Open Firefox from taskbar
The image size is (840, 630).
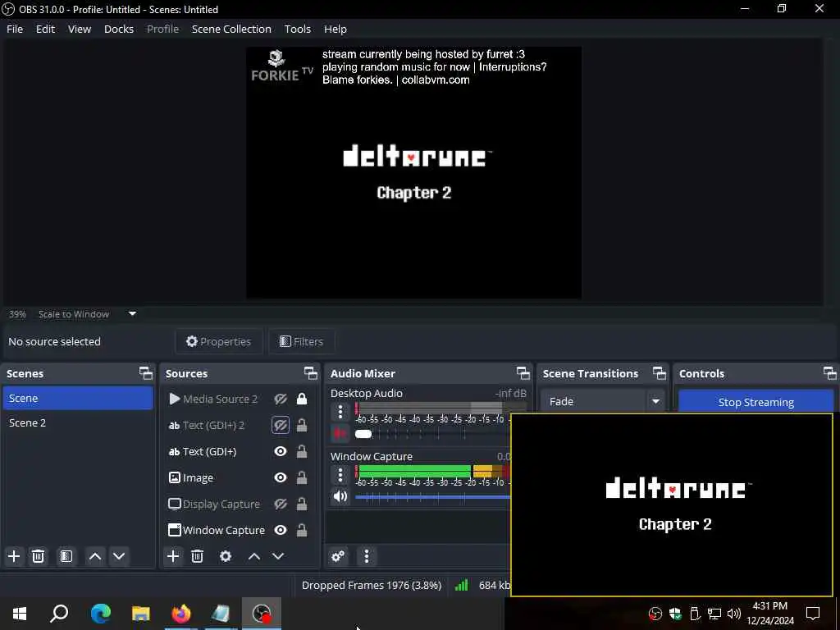pyautogui.click(x=181, y=614)
